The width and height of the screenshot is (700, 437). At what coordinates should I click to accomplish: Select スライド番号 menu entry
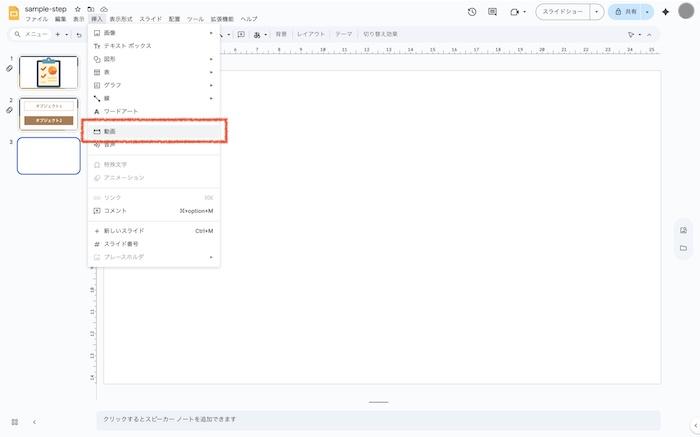[x=154, y=244]
